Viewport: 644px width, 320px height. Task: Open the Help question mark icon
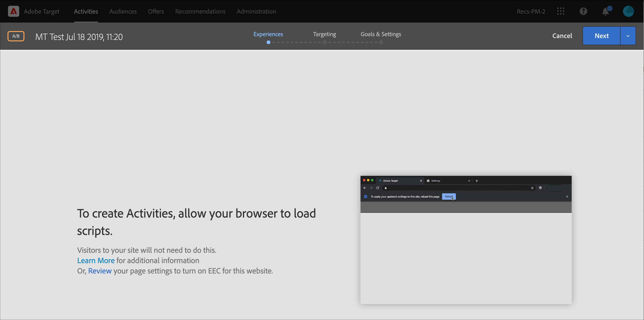[x=583, y=11]
